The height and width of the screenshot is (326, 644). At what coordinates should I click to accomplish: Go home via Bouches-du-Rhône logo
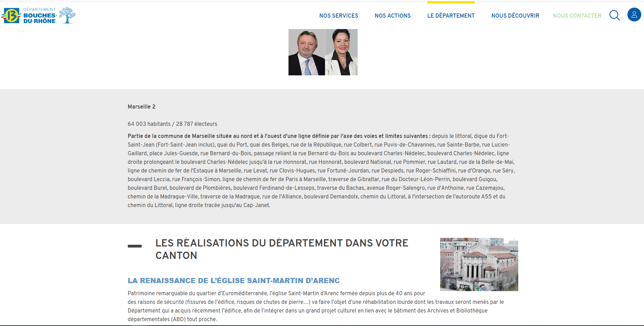pos(38,15)
